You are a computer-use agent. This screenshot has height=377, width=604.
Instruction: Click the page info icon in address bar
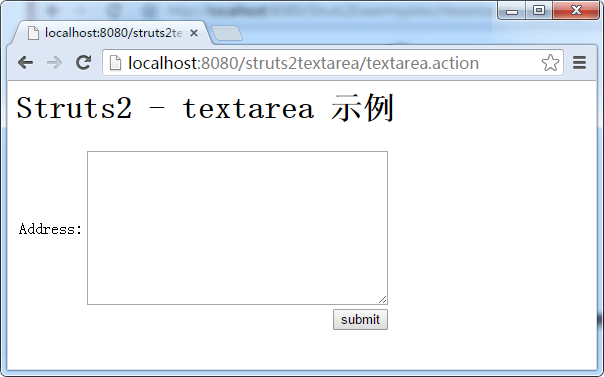click(115, 63)
